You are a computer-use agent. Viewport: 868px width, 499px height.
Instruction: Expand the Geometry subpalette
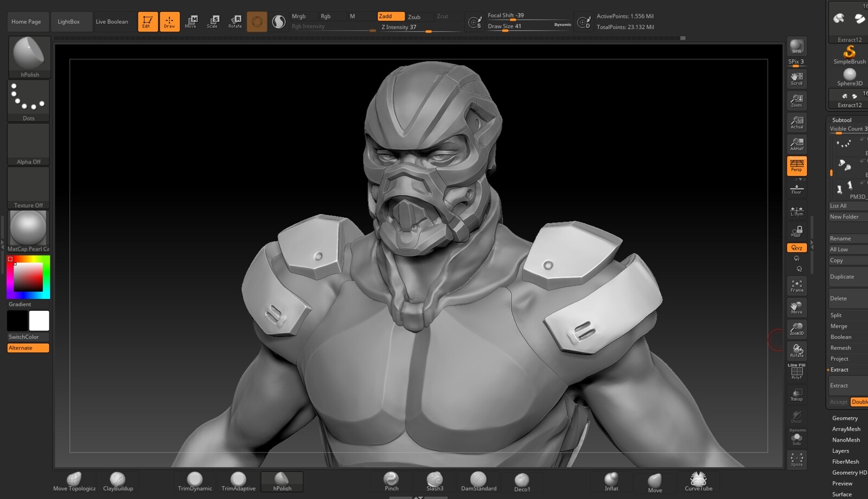[845, 418]
